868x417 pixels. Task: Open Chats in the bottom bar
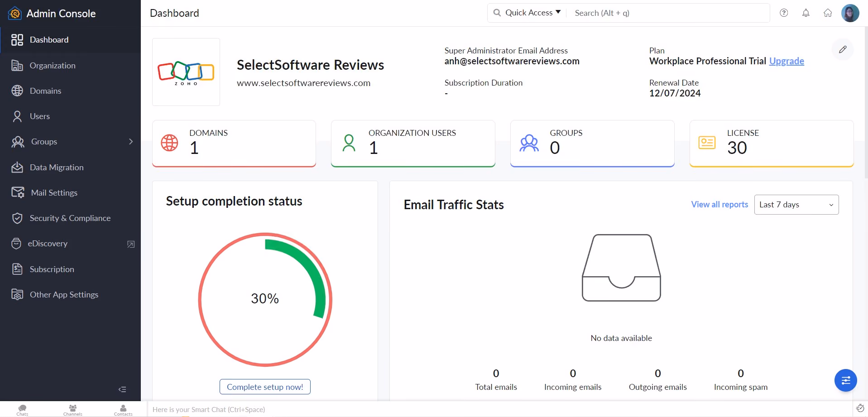pos(22,410)
